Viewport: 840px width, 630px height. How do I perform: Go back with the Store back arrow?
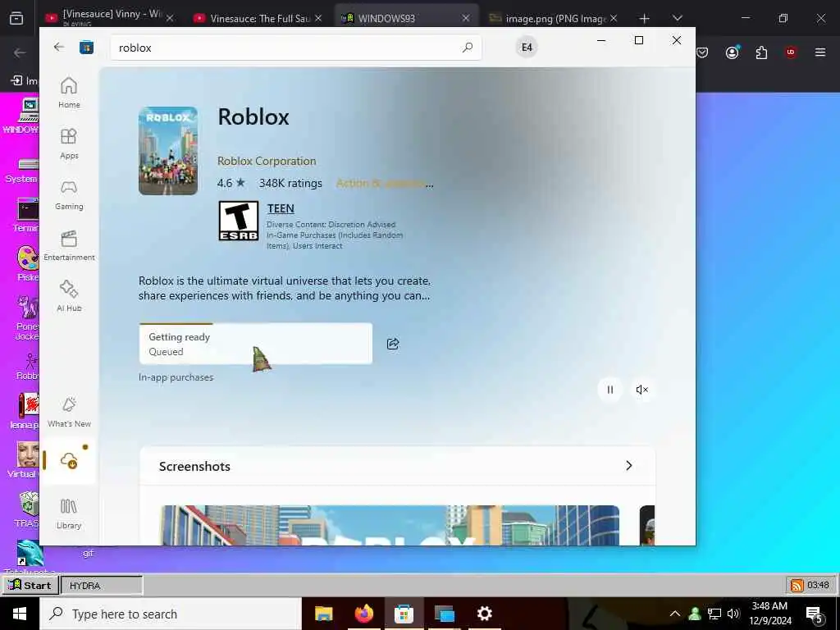point(59,47)
